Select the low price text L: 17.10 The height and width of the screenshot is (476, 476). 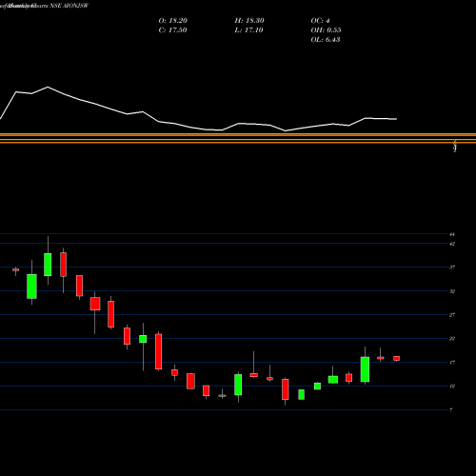click(x=249, y=30)
